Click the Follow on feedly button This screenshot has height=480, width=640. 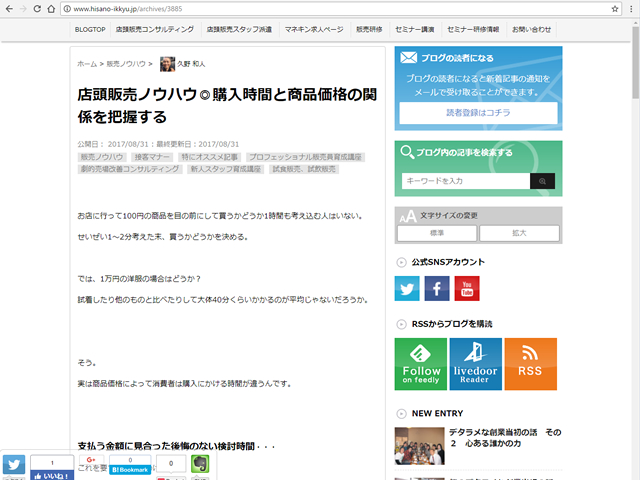(420, 364)
